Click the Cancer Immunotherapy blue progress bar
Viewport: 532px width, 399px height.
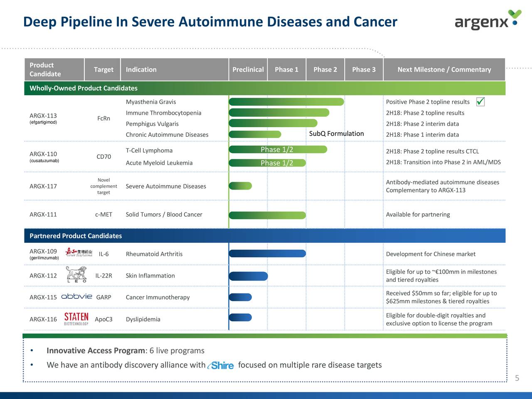pyautogui.click(x=240, y=297)
